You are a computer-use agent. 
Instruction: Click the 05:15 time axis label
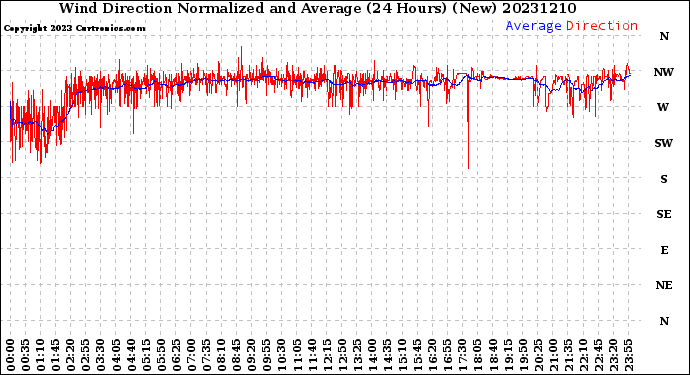pos(146,355)
